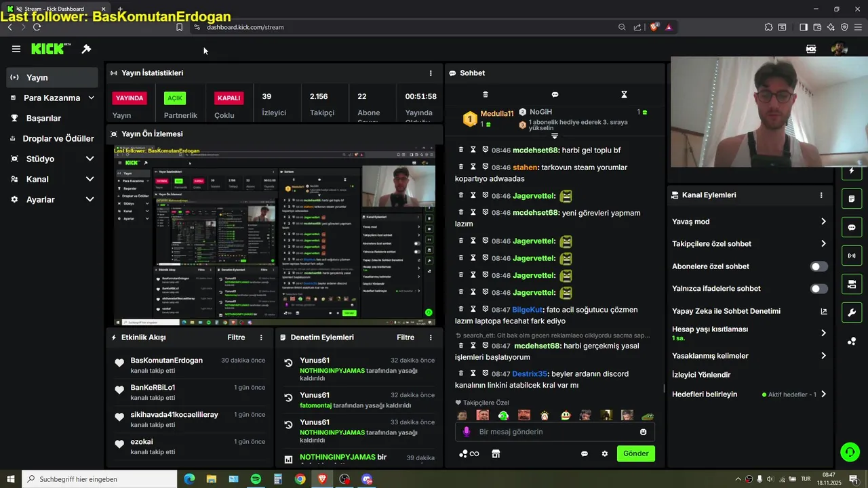
Task: Open Yavaş mod options chevron
Action: (x=823, y=222)
